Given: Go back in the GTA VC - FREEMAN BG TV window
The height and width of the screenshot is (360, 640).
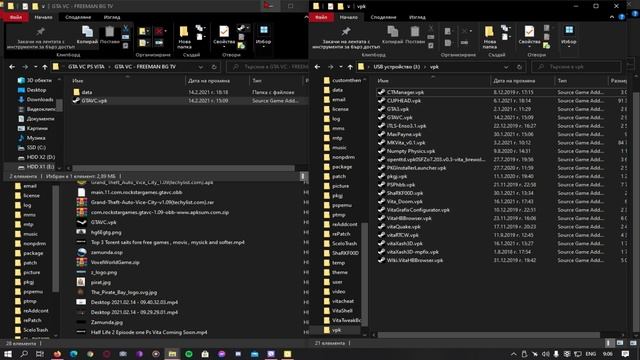Looking at the screenshot, I should (12, 67).
